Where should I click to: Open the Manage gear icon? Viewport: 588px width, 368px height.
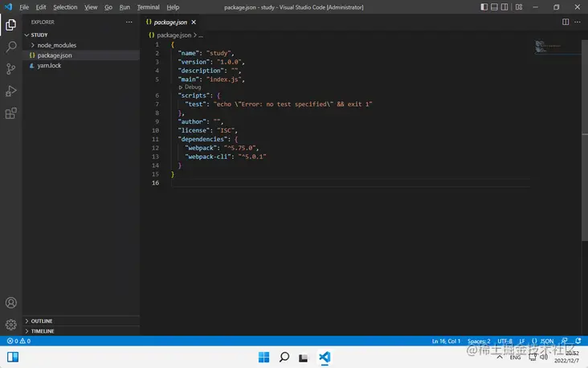[11, 325]
